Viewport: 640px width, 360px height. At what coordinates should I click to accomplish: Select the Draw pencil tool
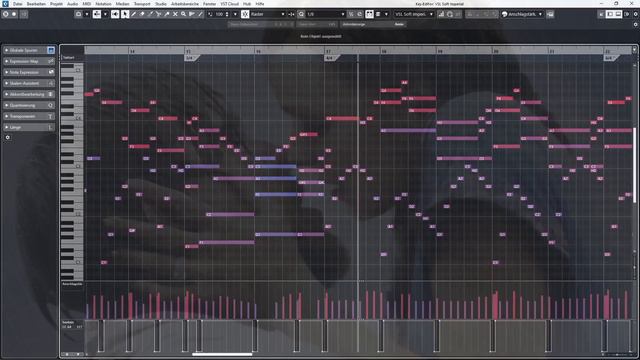click(x=133, y=14)
